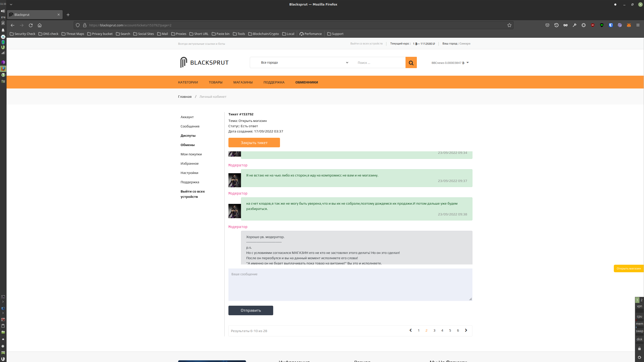Open Сообщения in the sidebar
Image resolution: width=644 pixels, height=362 pixels.
coord(190,126)
